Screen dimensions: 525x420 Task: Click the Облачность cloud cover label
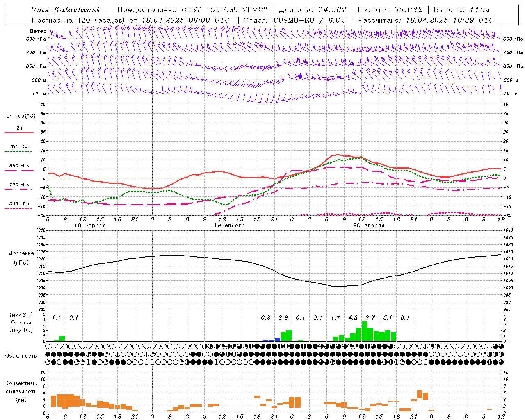21,356
